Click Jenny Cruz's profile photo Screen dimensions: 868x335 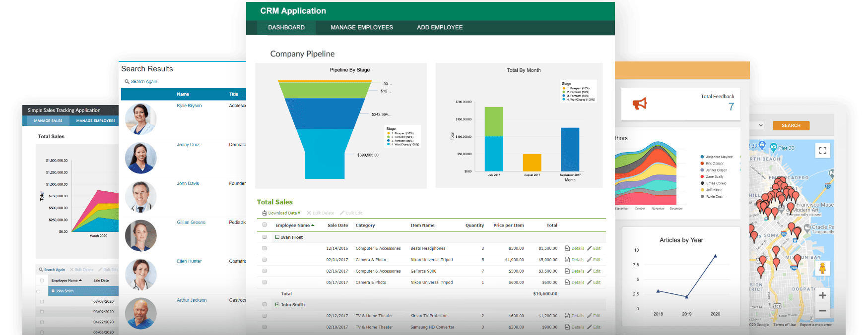(x=141, y=158)
